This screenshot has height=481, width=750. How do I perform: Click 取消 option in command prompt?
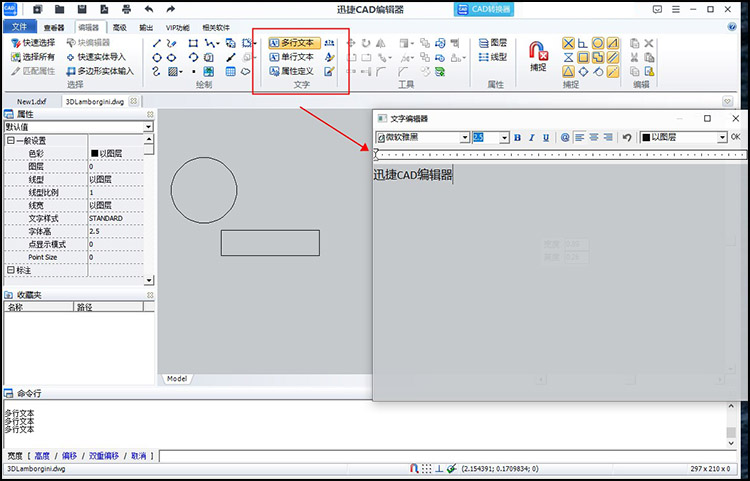click(x=139, y=456)
